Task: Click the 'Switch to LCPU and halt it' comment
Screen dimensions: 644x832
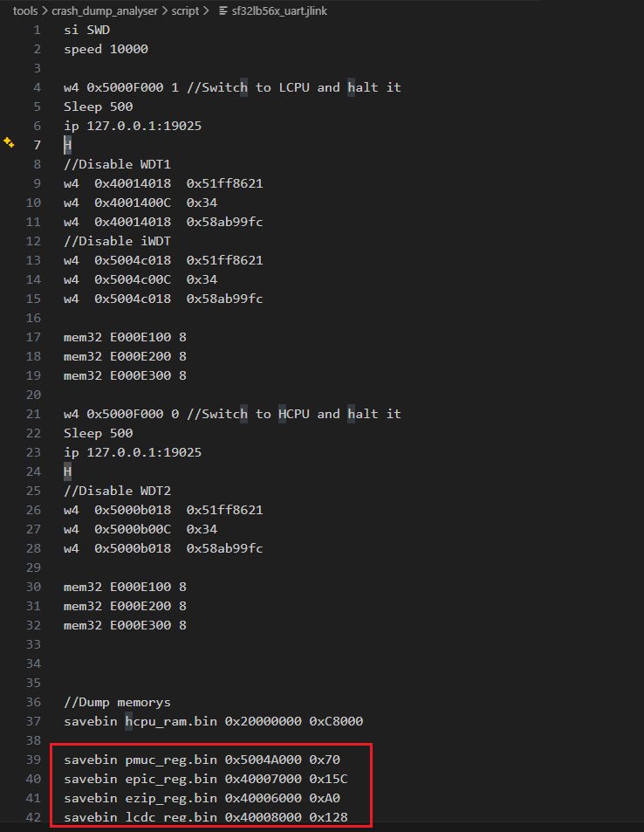Action: (301, 87)
